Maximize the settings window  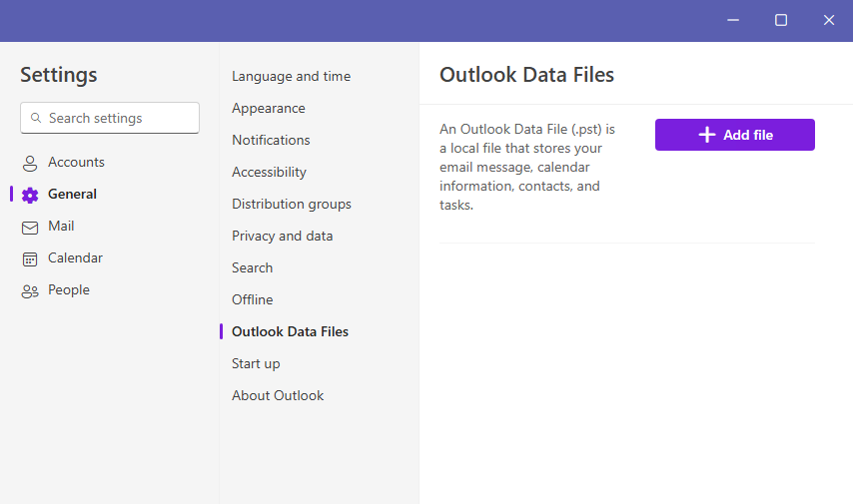pos(781,20)
